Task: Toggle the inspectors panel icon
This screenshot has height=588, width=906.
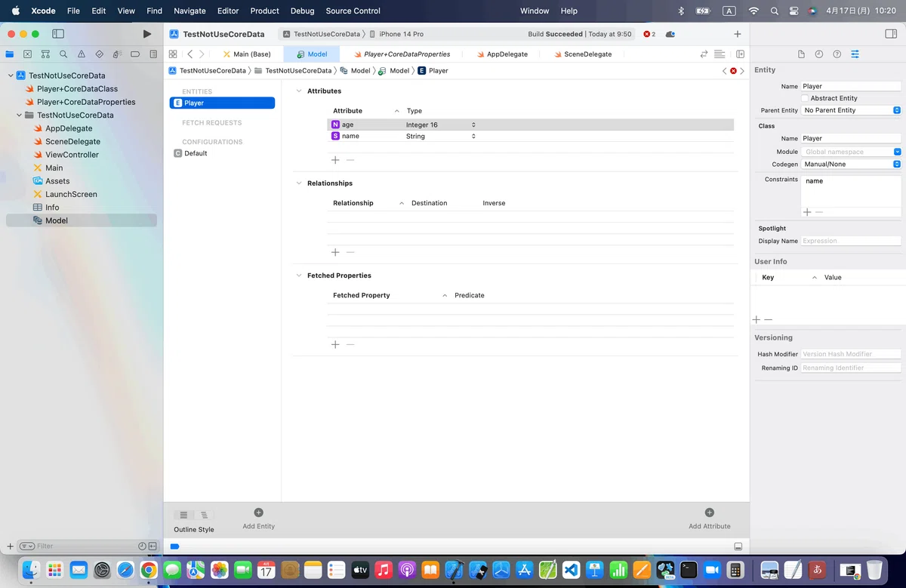Action: [x=890, y=34]
